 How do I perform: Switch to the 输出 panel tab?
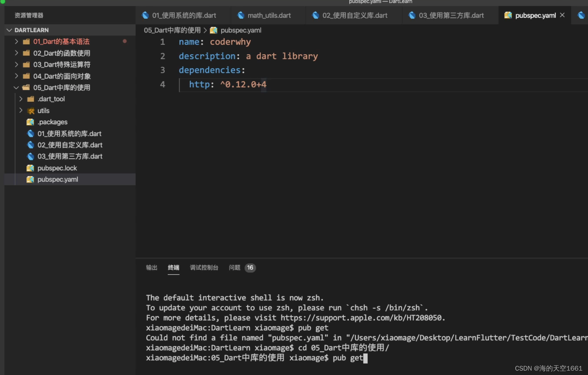(151, 268)
